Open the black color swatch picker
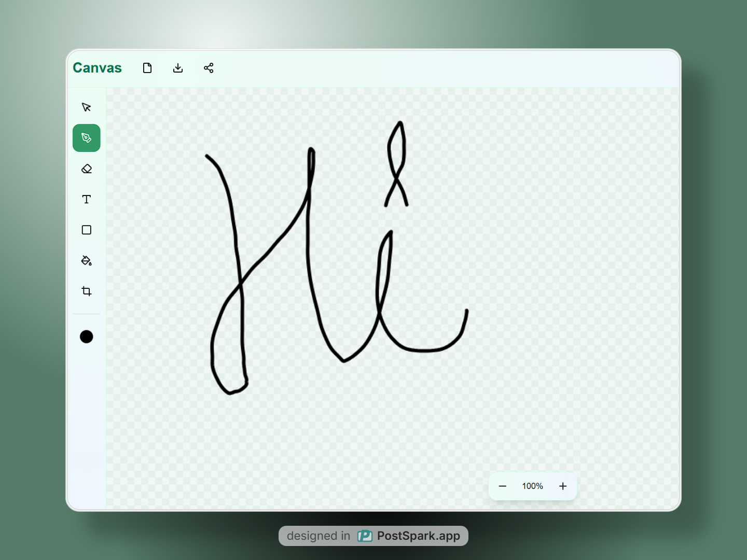 [87, 337]
